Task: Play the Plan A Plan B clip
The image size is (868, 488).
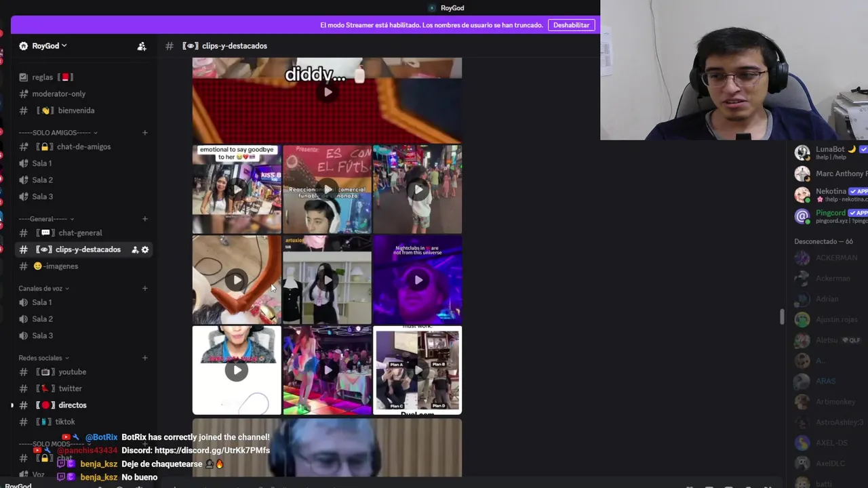Action: pyautogui.click(x=418, y=370)
